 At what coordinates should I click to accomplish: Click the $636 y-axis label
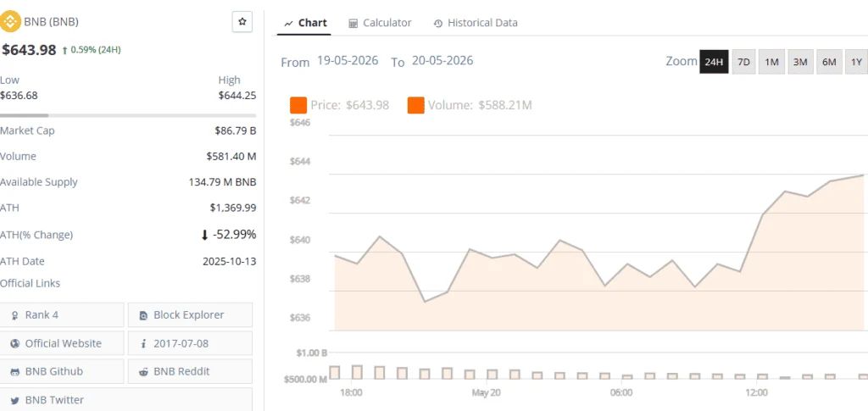(x=299, y=318)
